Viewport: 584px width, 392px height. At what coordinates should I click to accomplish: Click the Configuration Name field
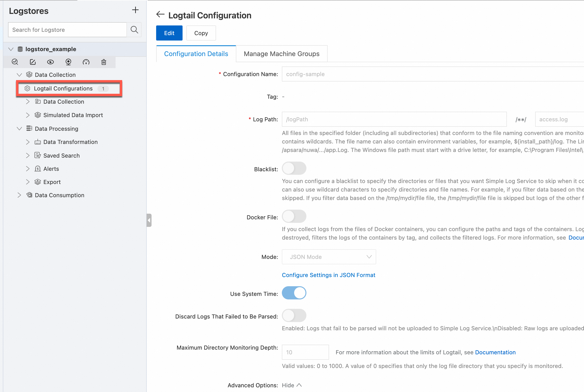433,74
